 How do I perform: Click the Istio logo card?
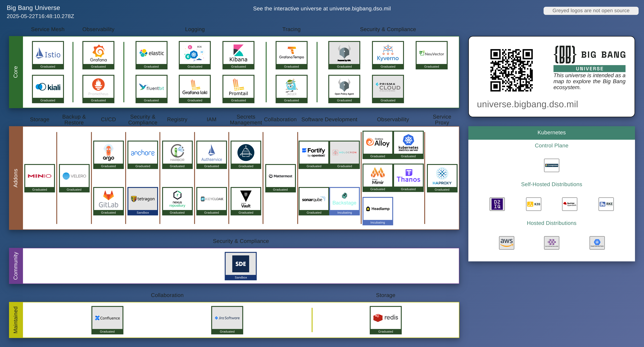click(x=48, y=55)
